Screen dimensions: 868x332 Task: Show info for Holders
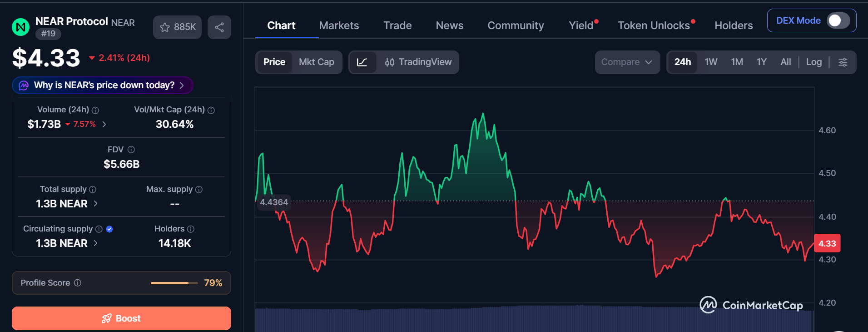(x=191, y=229)
